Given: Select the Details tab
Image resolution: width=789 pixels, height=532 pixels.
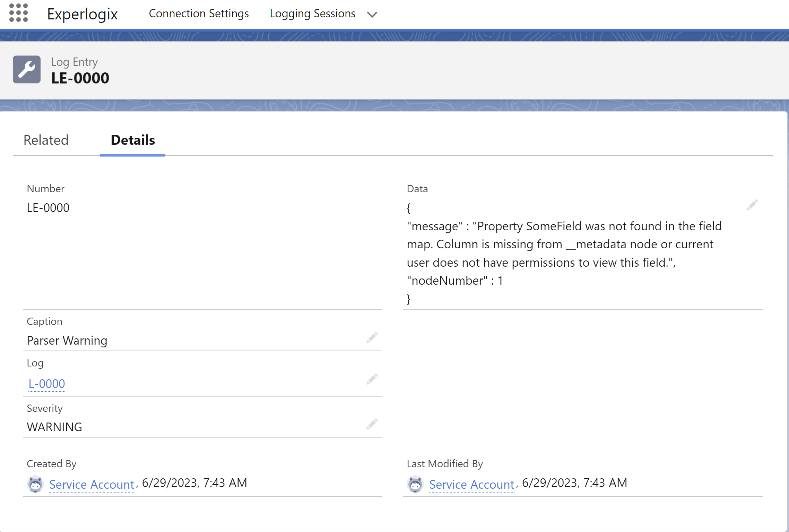Looking at the screenshot, I should (x=133, y=140).
